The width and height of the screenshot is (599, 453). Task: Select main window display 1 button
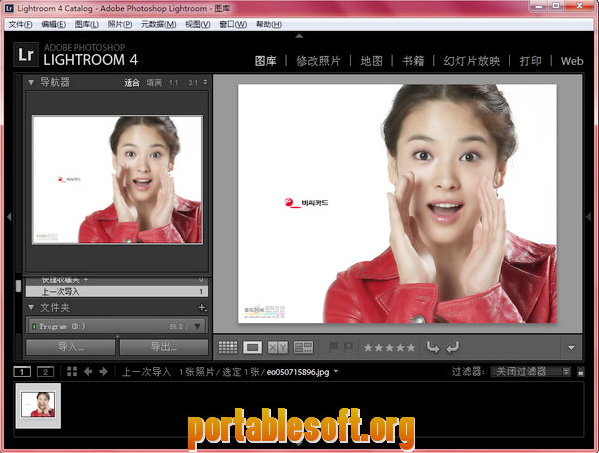pos(22,372)
